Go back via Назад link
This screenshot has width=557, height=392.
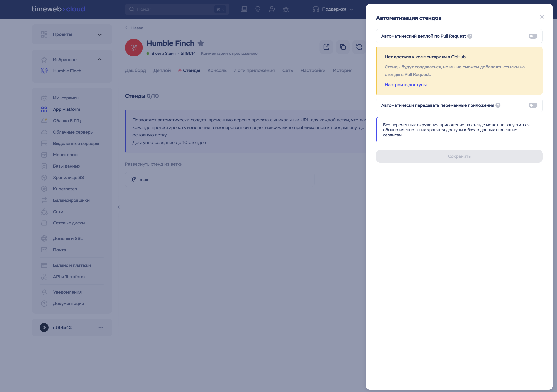(x=134, y=28)
